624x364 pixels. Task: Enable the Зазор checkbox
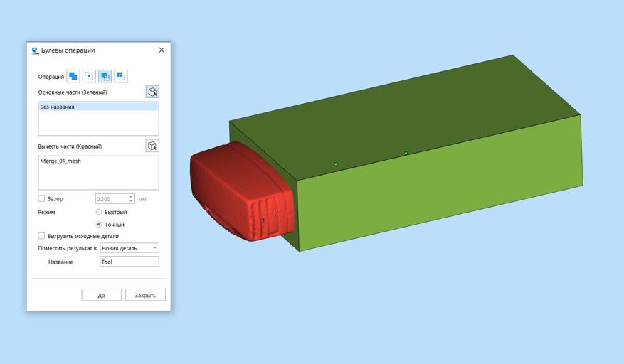coord(41,198)
